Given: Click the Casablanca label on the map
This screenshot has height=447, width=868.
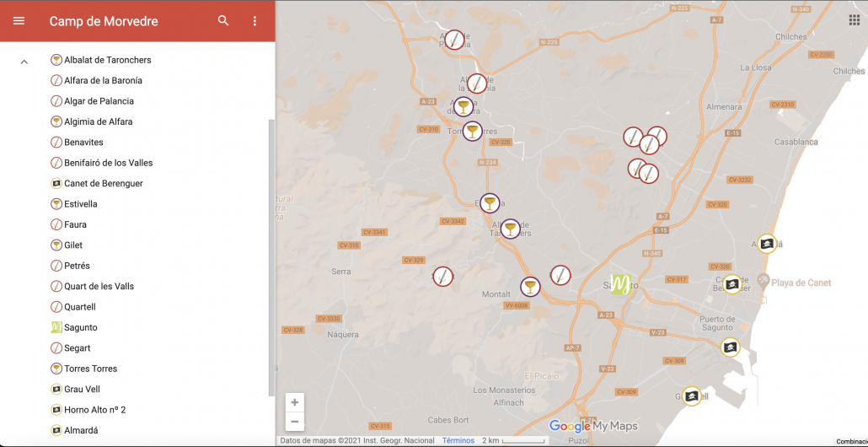Looking at the screenshot, I should pyautogui.click(x=796, y=142).
